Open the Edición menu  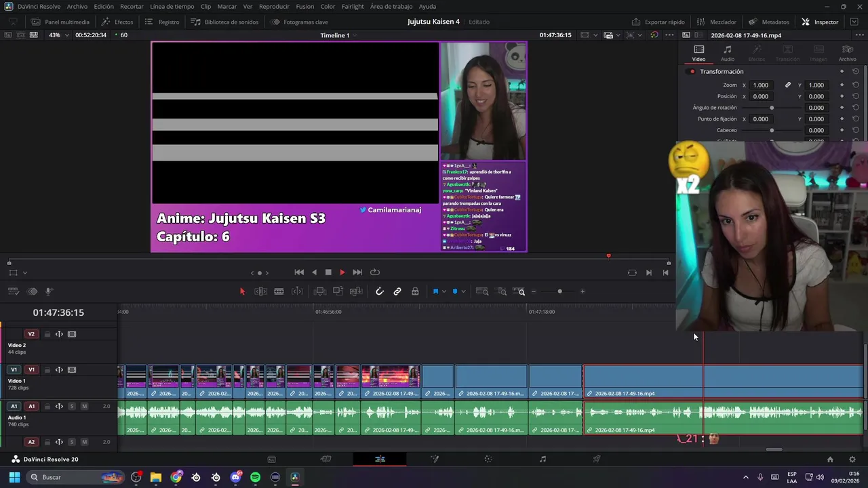[x=104, y=6]
